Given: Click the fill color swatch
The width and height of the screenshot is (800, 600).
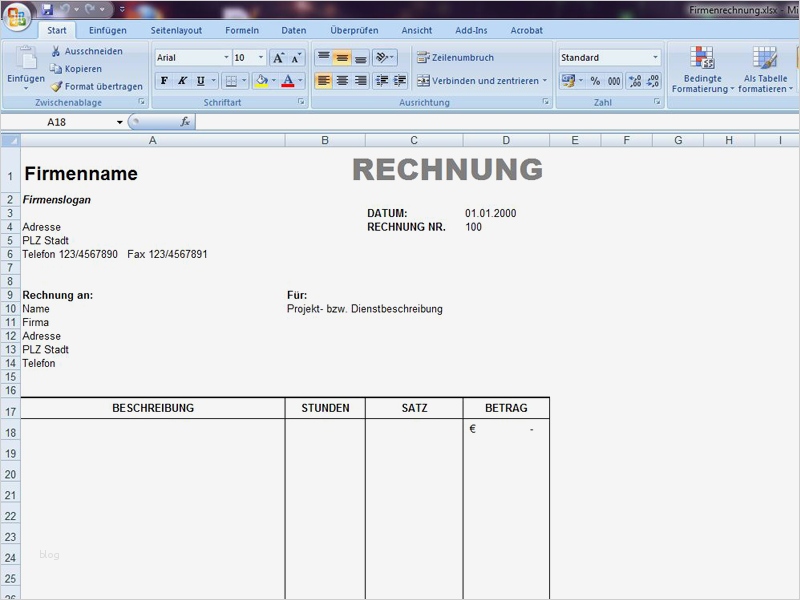Looking at the screenshot, I should coord(262,81).
